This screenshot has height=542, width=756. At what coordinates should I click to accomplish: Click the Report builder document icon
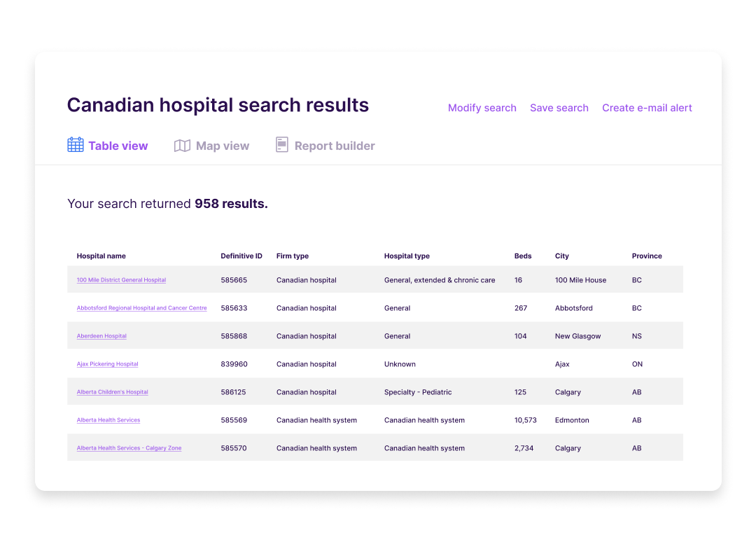click(282, 145)
